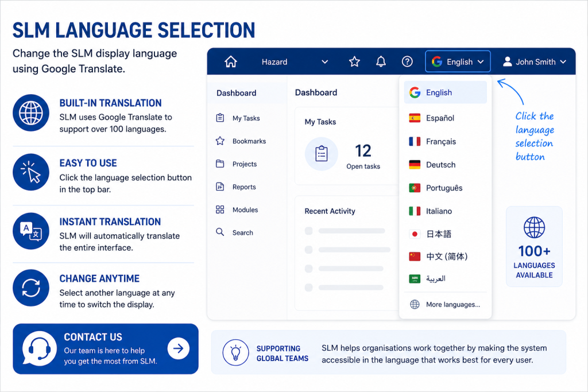Screen dimensions: 588x392
Task: Click the John Smith user avatar icon
Action: click(508, 61)
